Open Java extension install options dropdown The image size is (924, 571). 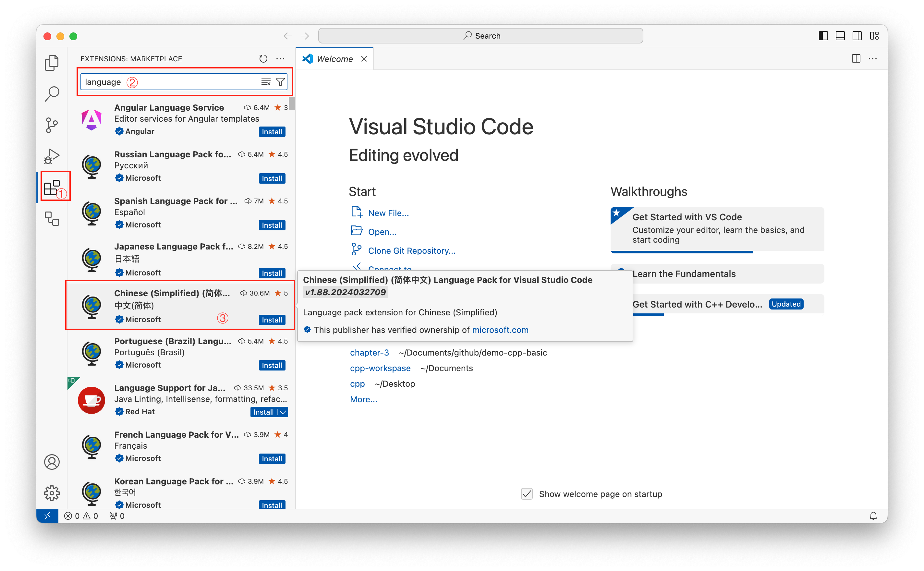283,412
